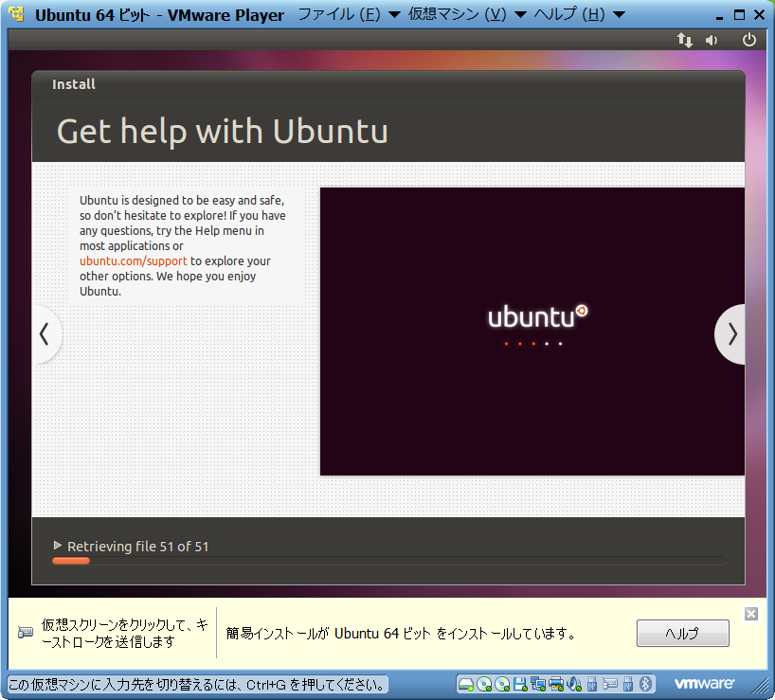Click the "Install" window title
The height and width of the screenshot is (700, 775).
[74, 84]
